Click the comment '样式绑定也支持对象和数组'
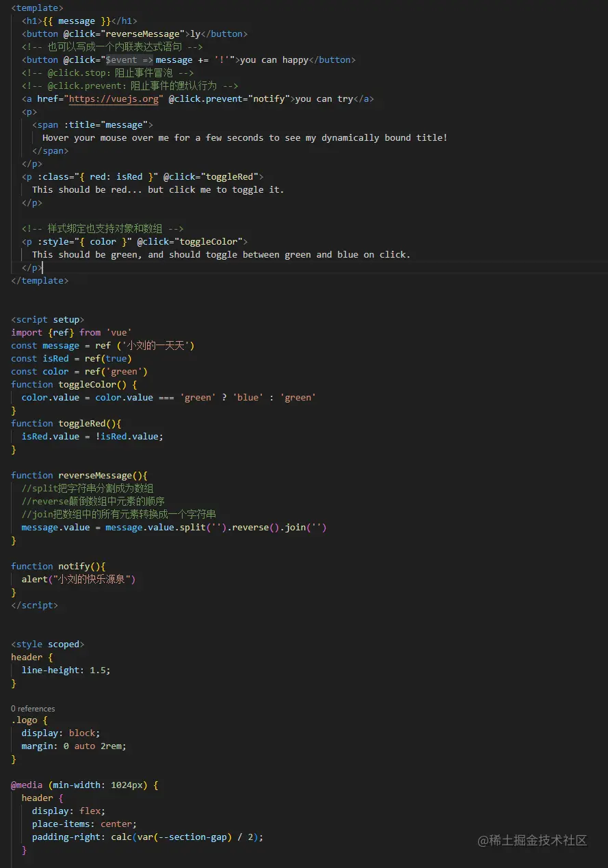The image size is (608, 868). [x=103, y=228]
